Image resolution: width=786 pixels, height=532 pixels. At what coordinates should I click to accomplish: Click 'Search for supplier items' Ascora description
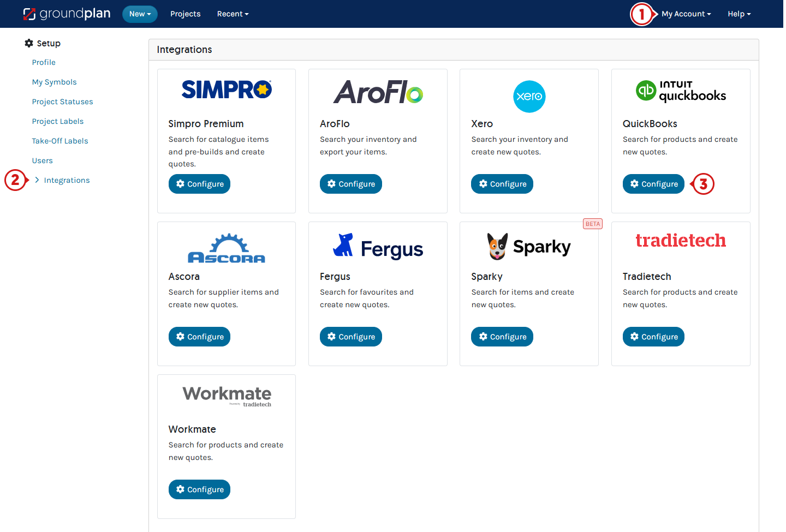224,298
